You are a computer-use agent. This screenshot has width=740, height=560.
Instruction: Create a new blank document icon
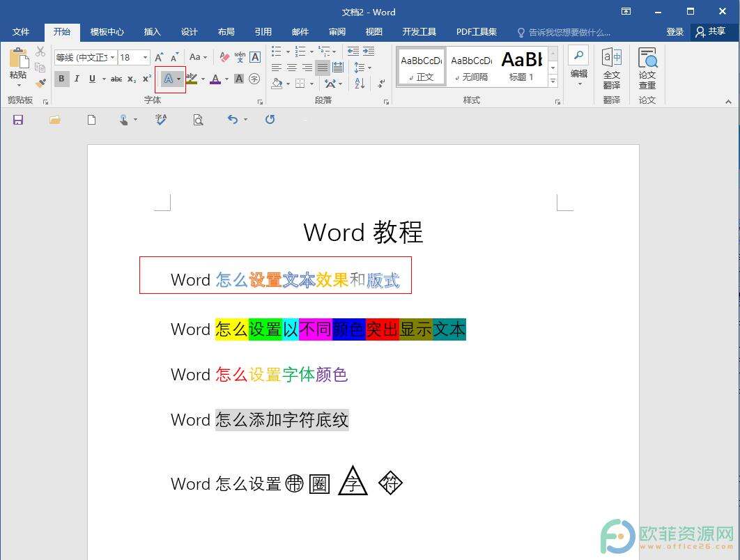coord(91,120)
